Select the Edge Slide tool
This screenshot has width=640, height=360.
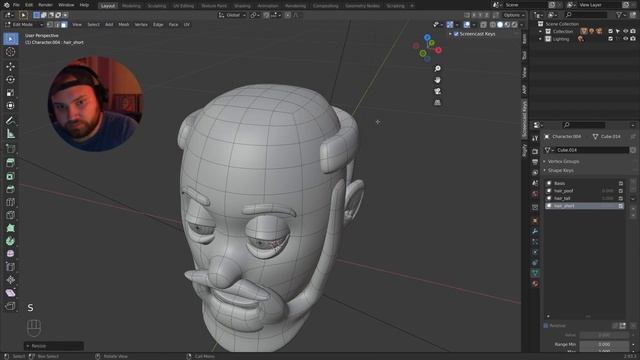[x=11, y=267]
